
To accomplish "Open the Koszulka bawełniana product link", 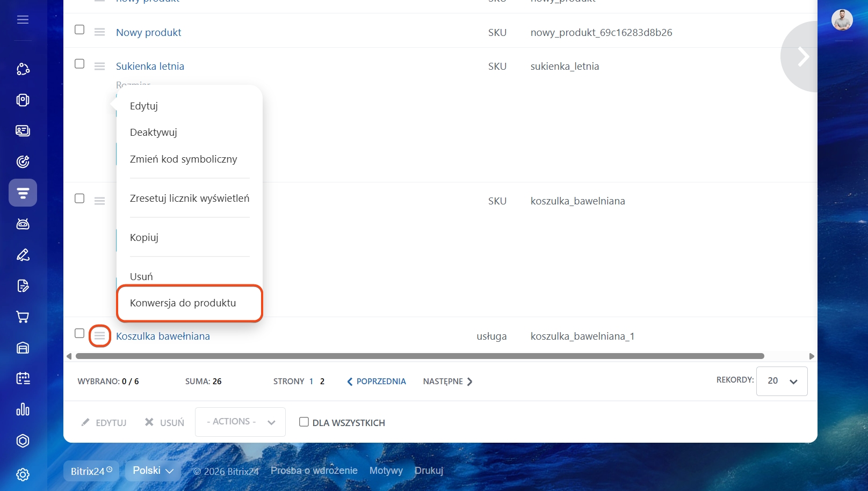I will pyautogui.click(x=163, y=336).
